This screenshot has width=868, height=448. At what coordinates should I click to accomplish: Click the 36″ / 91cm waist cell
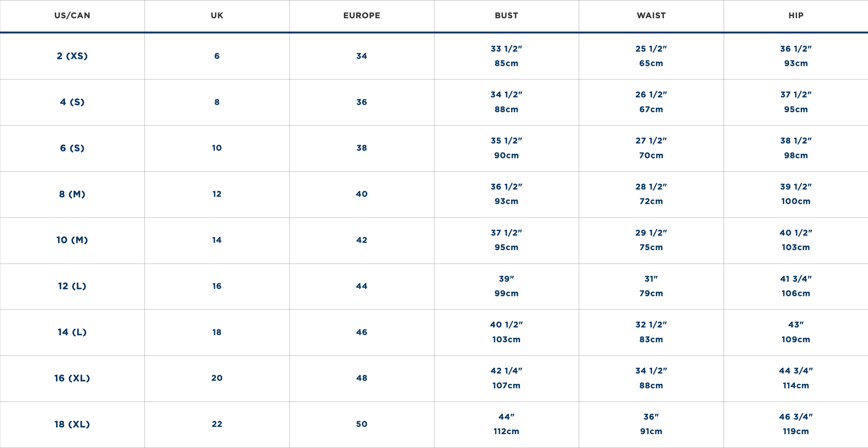[x=651, y=424]
